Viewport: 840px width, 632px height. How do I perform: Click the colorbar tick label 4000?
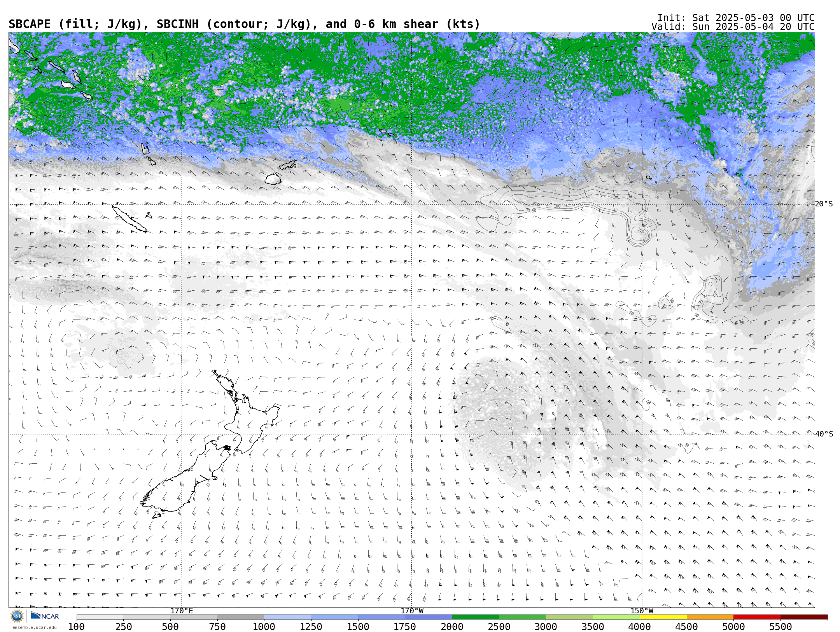pyautogui.click(x=640, y=627)
